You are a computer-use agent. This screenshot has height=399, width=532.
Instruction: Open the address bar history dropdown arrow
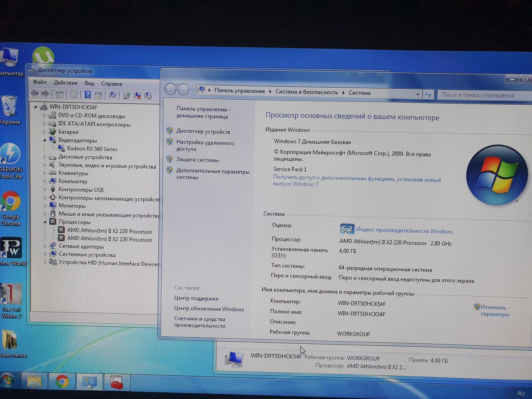point(418,94)
